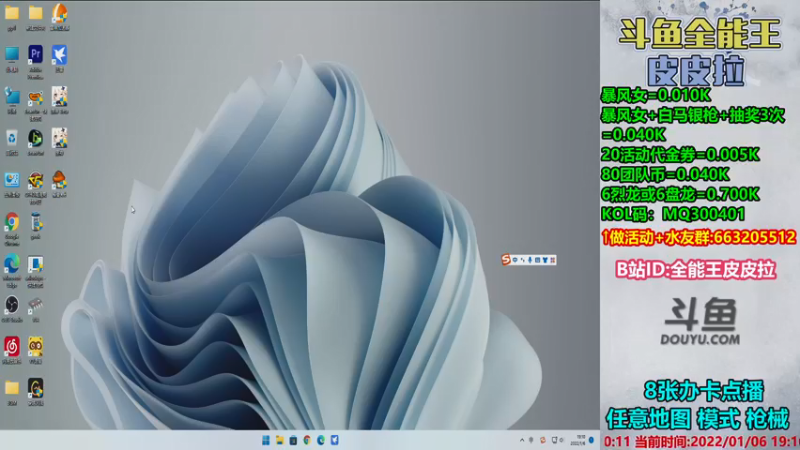The height and width of the screenshot is (450, 800).
Task: Open the black and gold C-shaped app icon
Action: coord(35,389)
